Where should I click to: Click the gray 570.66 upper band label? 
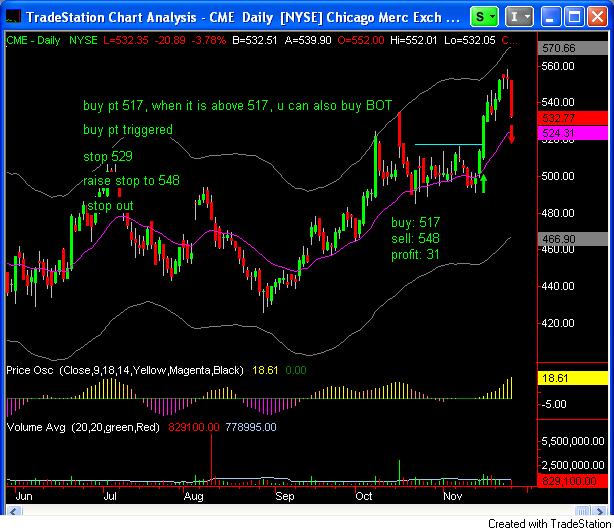[x=573, y=48]
